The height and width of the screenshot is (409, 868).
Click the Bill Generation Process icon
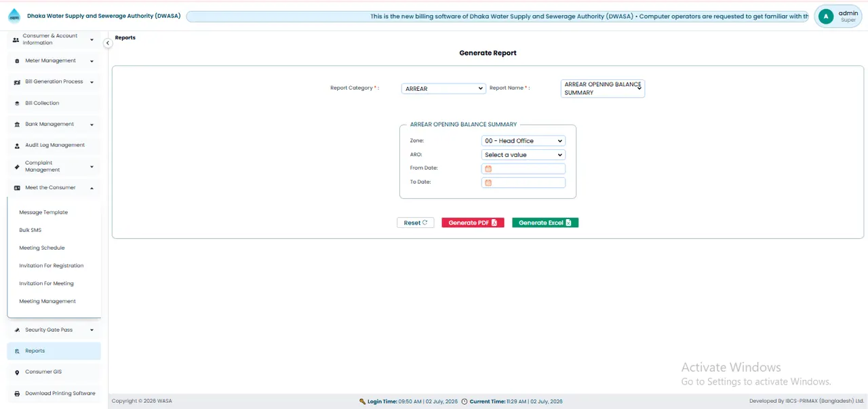18,82
